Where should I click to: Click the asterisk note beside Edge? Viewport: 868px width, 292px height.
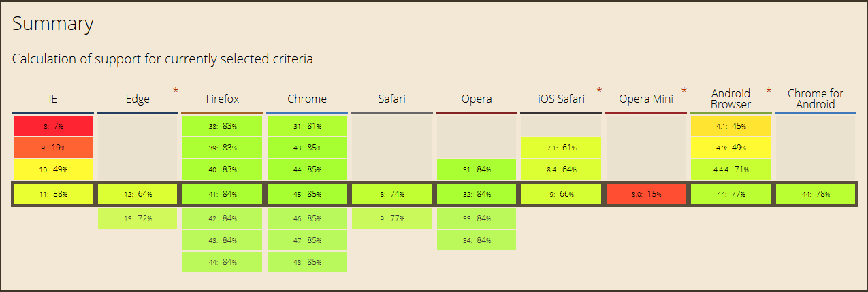176,91
